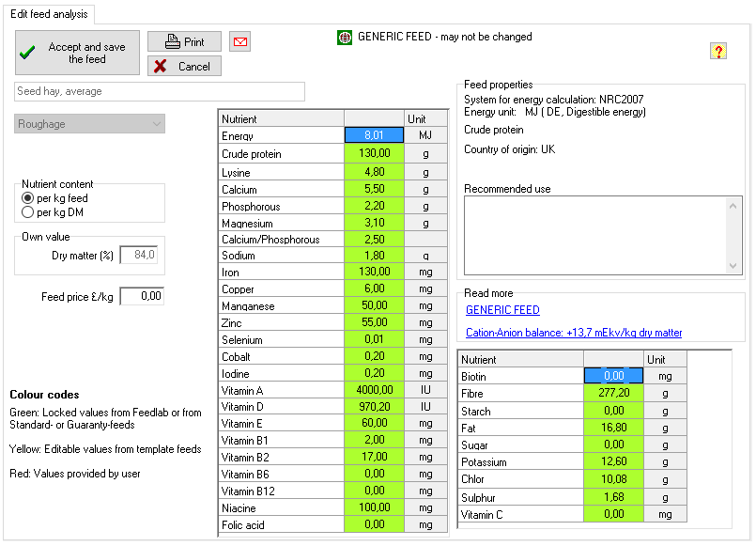Screen dimensions: 756x546
Task: Switch to Edit feed analysis tab
Action: 49,14
